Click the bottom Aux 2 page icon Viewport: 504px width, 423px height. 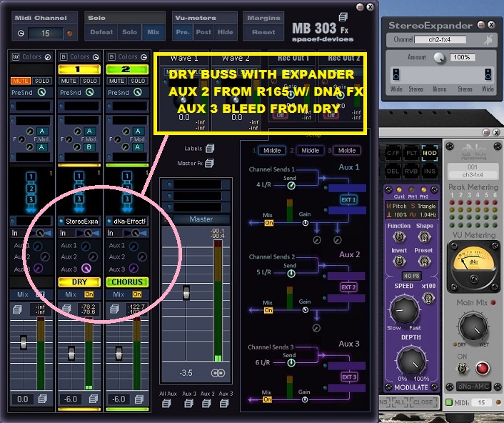206,403
